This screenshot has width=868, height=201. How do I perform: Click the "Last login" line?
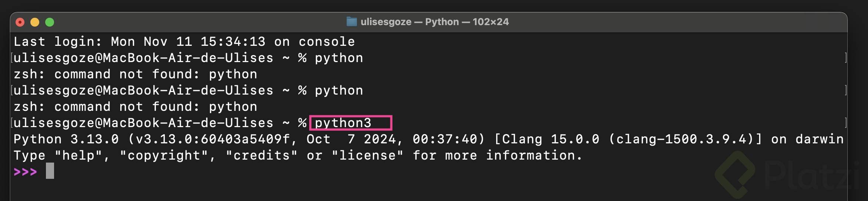tap(184, 42)
